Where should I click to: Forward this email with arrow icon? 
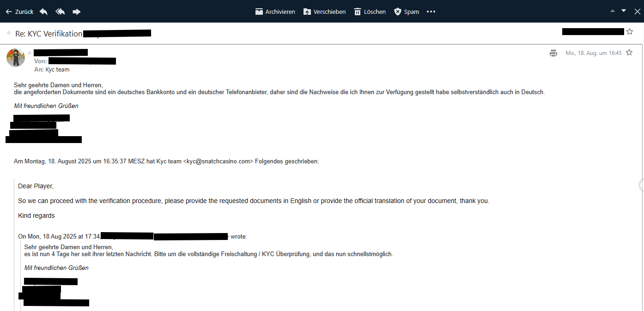tap(77, 12)
